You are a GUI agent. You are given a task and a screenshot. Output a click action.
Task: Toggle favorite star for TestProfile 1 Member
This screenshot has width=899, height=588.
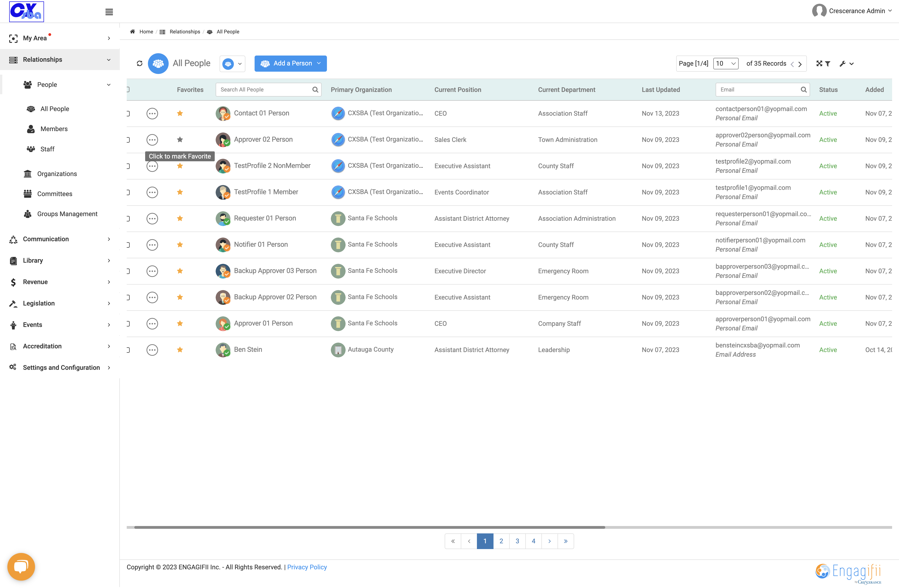point(180,192)
